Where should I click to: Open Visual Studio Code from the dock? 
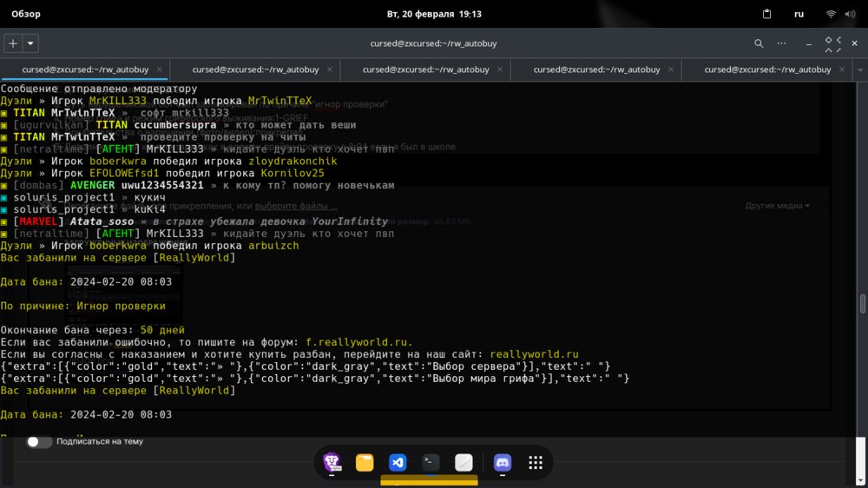coord(398,462)
